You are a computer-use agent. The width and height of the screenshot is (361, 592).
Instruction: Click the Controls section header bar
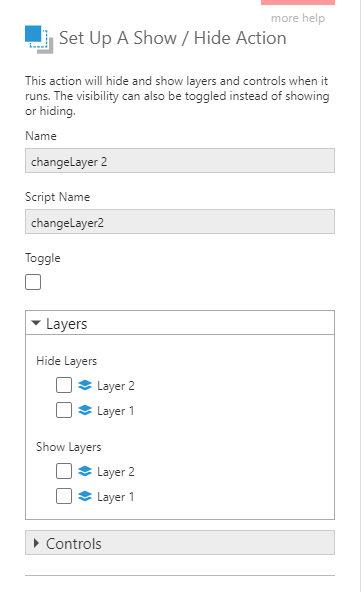coord(180,543)
